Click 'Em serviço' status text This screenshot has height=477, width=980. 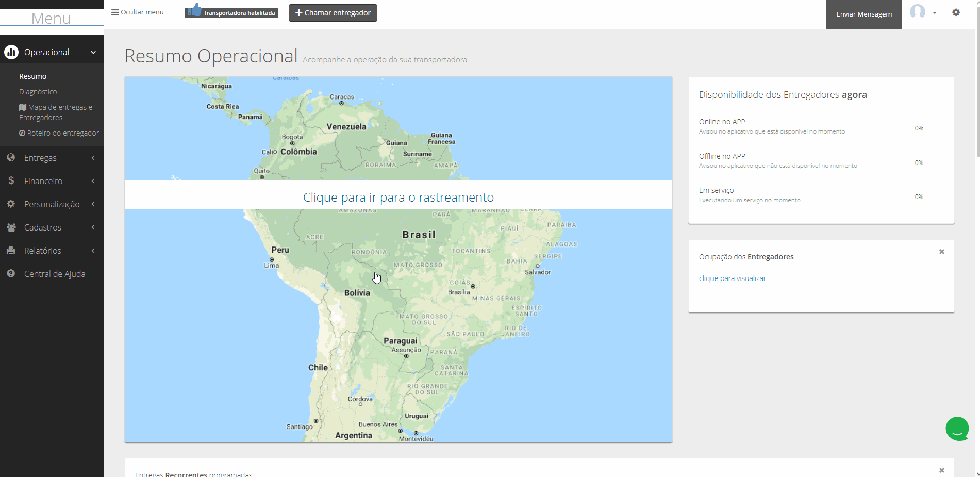tap(717, 190)
